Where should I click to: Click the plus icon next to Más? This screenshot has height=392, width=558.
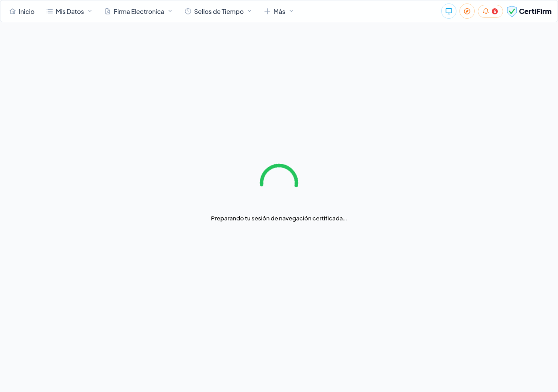click(267, 11)
